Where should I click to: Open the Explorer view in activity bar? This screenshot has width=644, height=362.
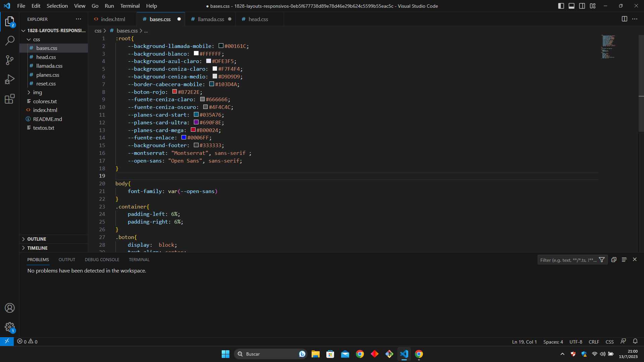(x=10, y=22)
